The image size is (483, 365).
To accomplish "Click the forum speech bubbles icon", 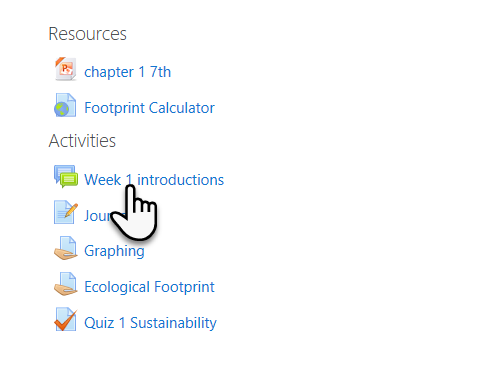I will pyautogui.click(x=66, y=176).
